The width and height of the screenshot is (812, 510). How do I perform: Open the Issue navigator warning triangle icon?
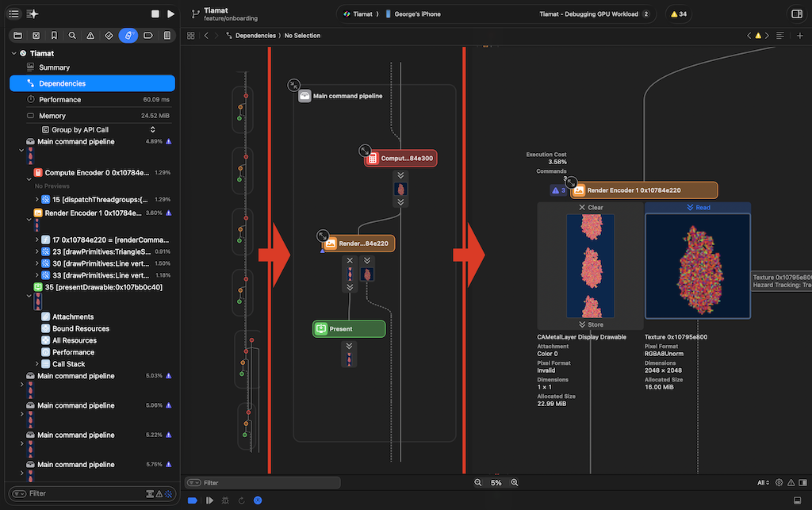(x=90, y=36)
